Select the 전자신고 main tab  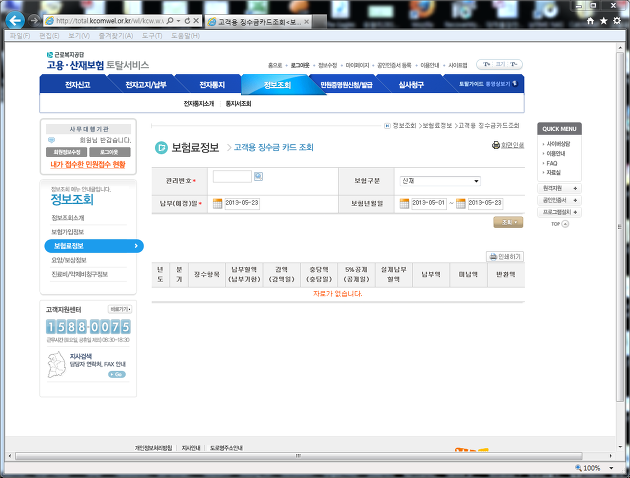[78, 85]
